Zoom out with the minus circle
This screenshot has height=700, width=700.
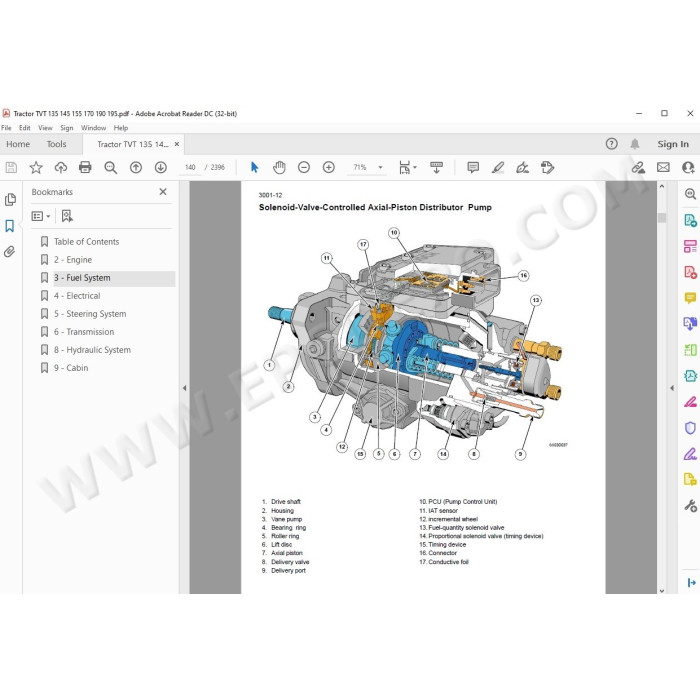coord(304,167)
